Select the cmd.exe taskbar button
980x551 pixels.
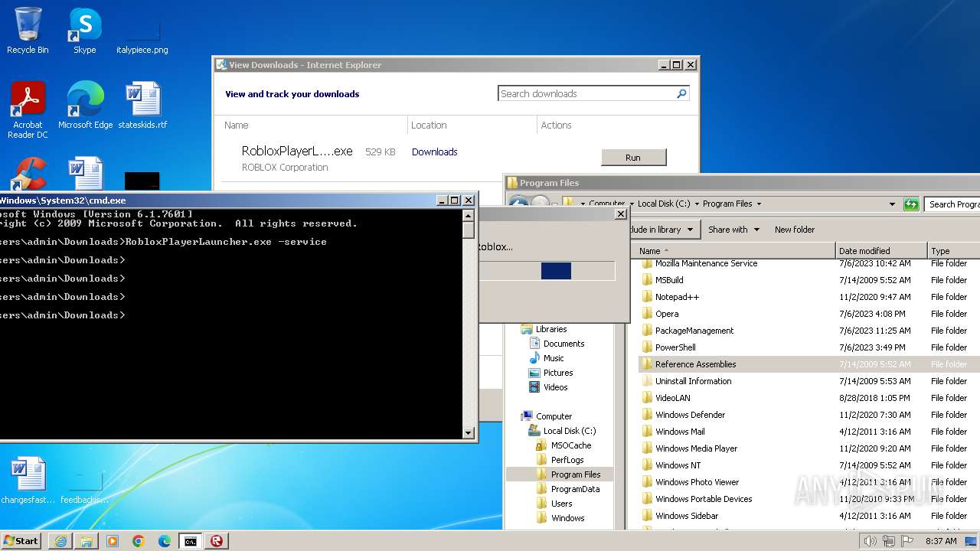[190, 541]
